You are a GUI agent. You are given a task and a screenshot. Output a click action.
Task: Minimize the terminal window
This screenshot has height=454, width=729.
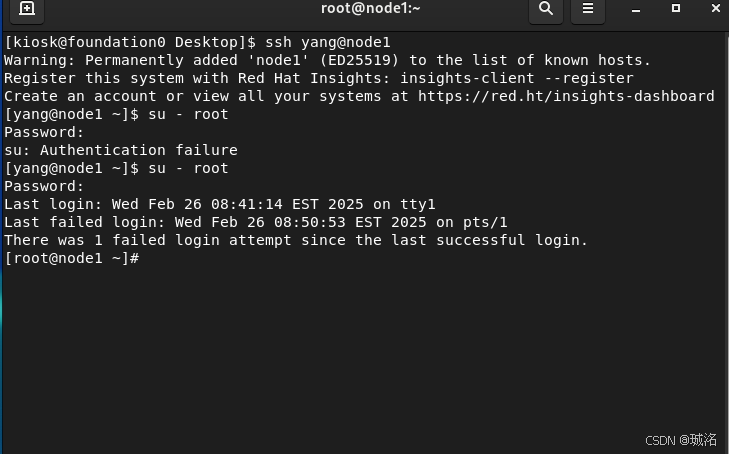pyautogui.click(x=636, y=9)
